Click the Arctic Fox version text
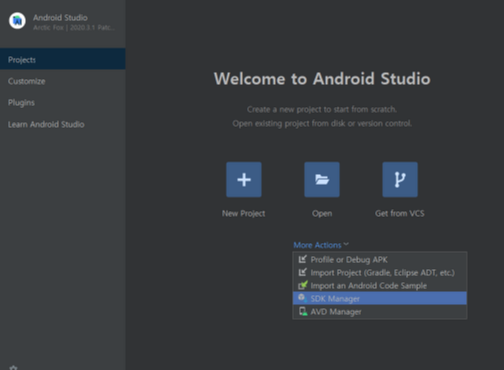 pos(74,27)
